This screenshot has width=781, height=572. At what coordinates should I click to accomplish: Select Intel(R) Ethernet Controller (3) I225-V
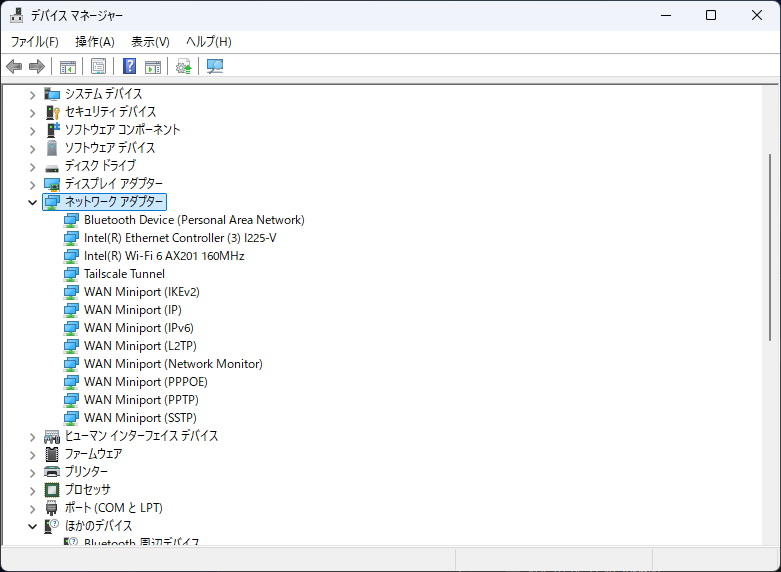pos(180,238)
